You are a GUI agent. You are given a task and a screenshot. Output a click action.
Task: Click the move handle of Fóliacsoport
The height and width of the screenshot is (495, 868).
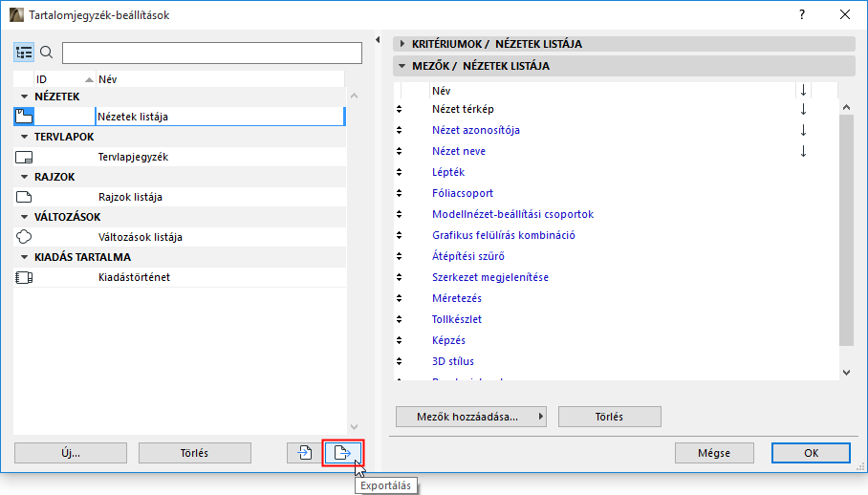[x=400, y=194]
